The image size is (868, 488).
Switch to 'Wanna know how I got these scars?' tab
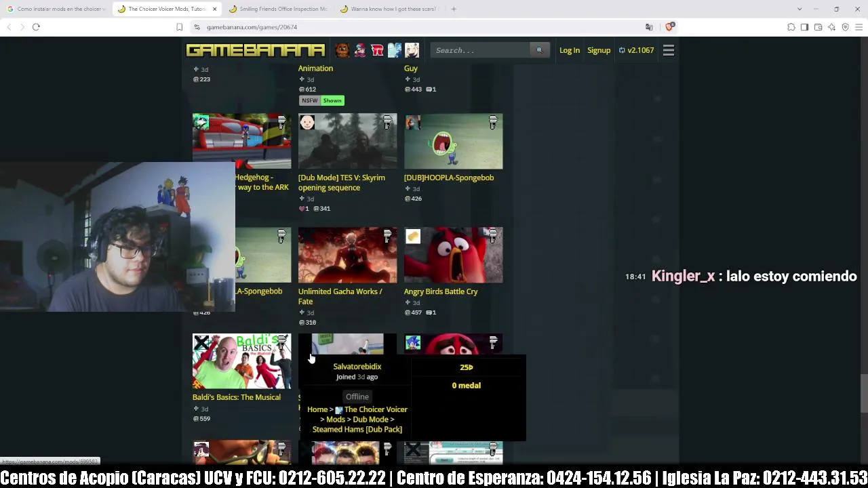coord(389,9)
